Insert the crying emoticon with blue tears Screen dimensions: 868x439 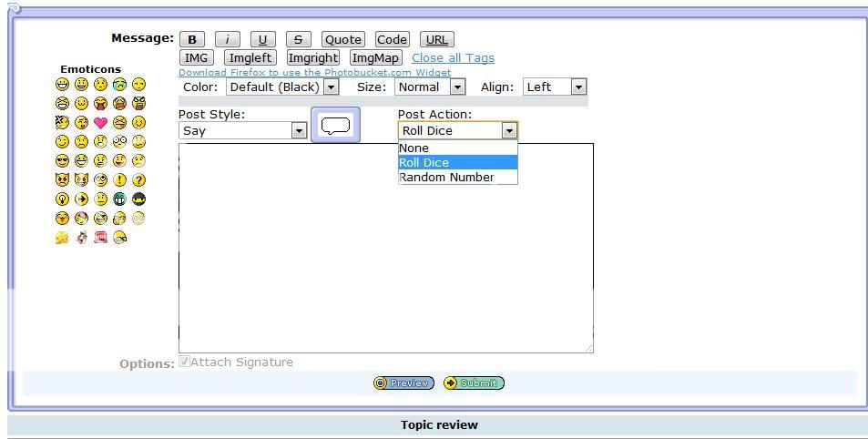[x=119, y=84]
